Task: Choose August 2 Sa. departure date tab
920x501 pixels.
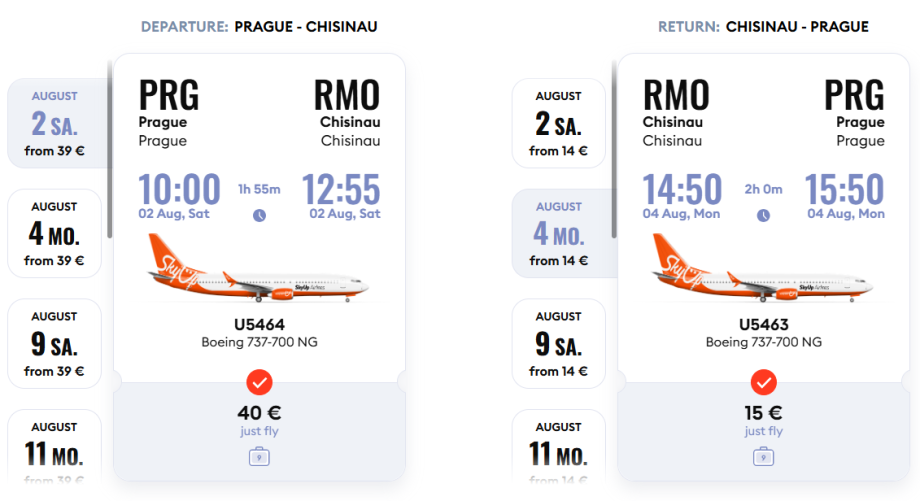Action: pyautogui.click(x=55, y=124)
